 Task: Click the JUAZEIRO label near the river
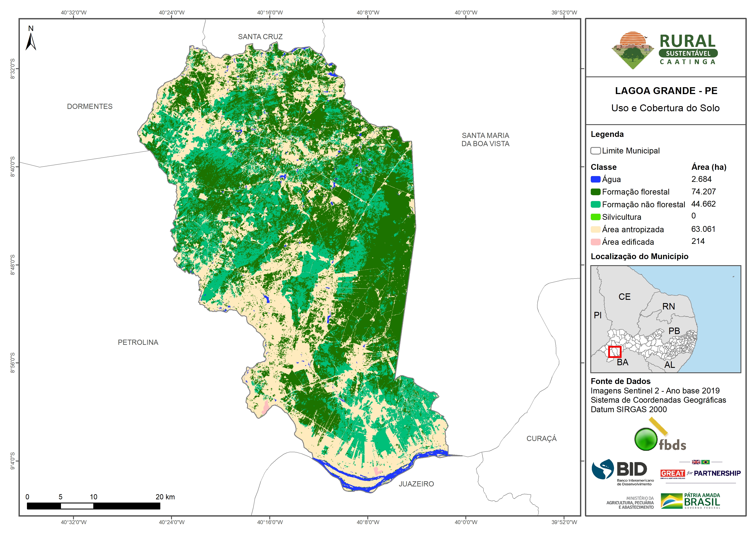pyautogui.click(x=416, y=484)
